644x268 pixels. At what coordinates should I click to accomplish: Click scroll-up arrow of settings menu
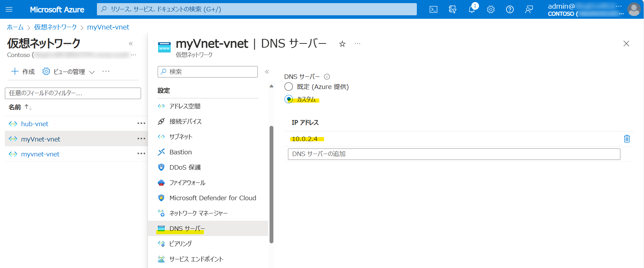click(272, 86)
